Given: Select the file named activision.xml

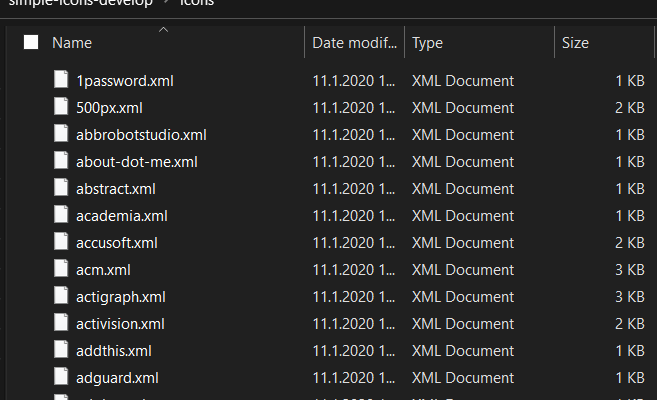Looking at the screenshot, I should [x=121, y=324].
